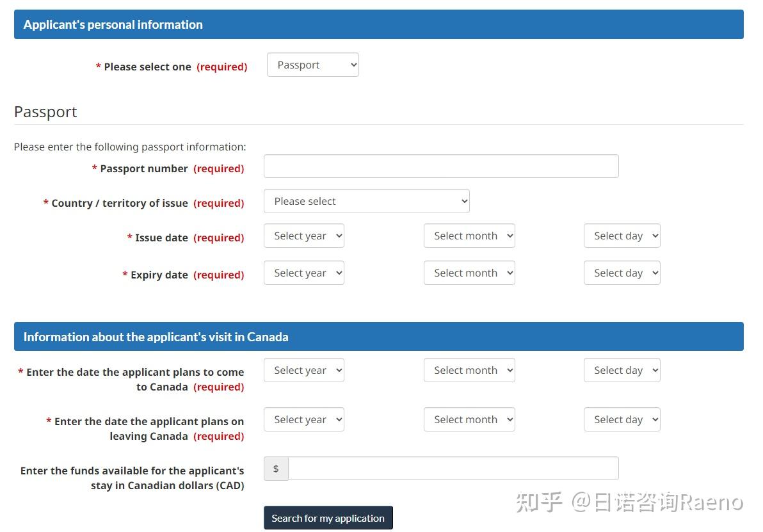763x532 pixels.
Task: Click the available funds amount field
Action: [x=453, y=468]
